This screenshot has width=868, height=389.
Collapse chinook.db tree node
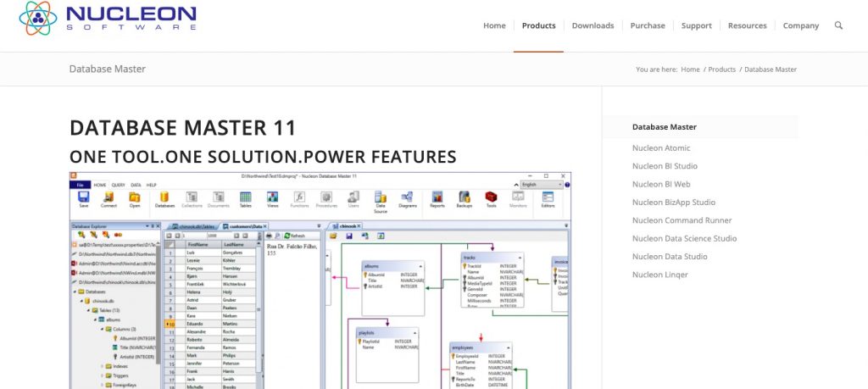click(81, 301)
